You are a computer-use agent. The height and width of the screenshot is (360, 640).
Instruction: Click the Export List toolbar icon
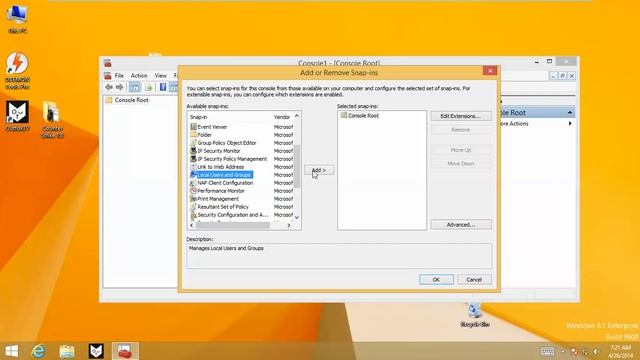[149, 87]
